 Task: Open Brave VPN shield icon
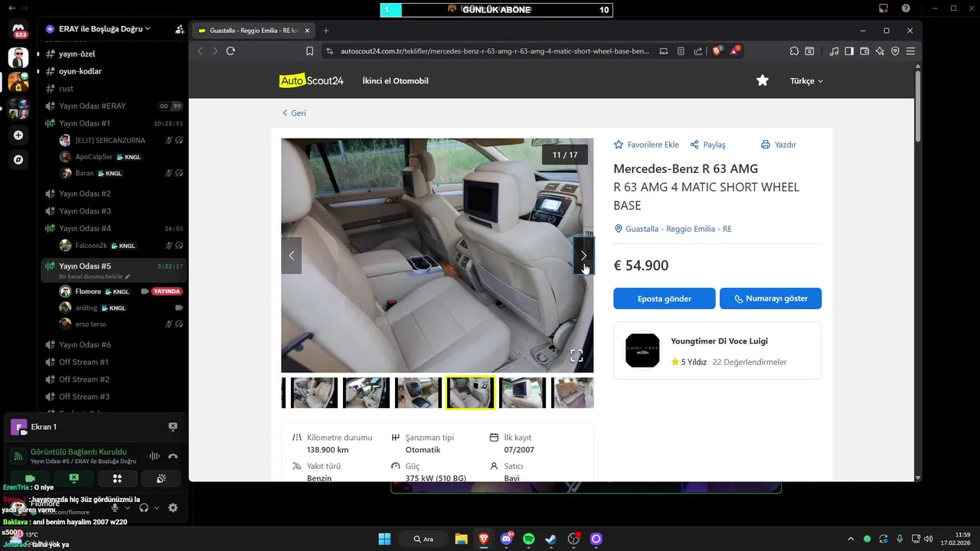tap(895, 51)
